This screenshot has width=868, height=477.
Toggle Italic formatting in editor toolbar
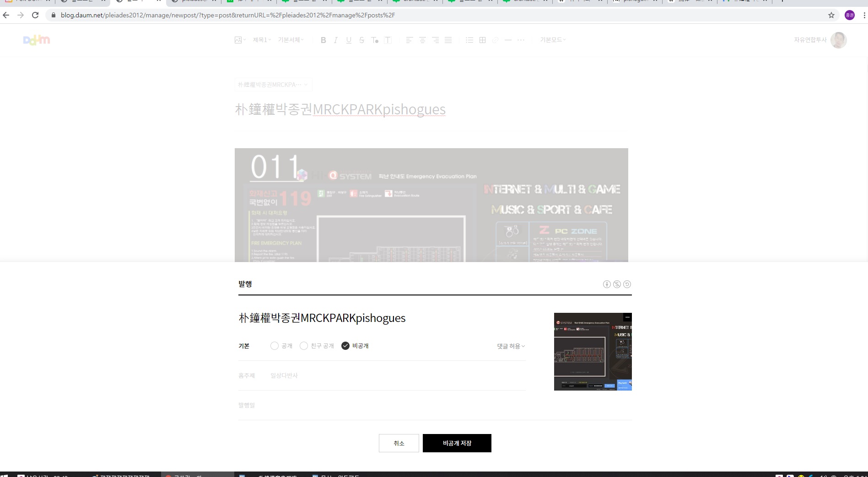tap(336, 40)
